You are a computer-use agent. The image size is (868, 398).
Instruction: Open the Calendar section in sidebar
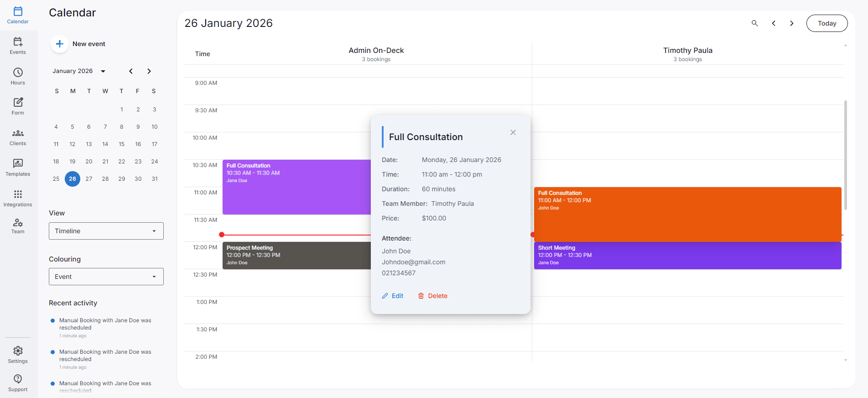pos(18,15)
